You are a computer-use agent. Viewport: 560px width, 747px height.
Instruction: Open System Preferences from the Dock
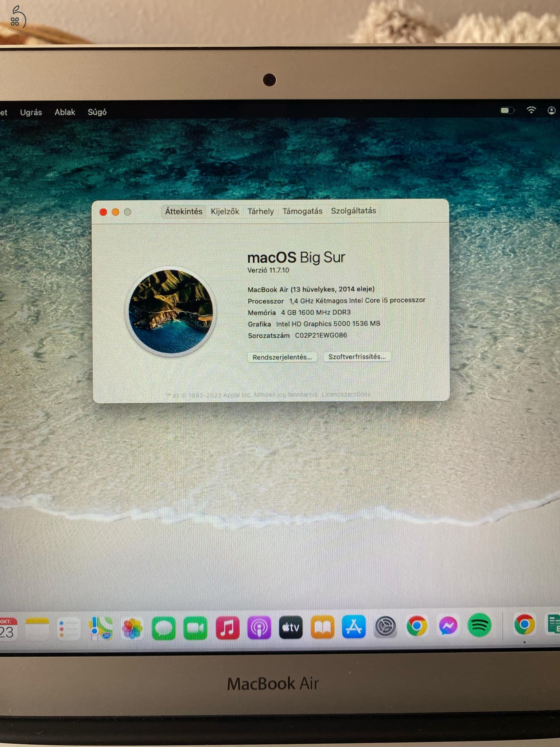point(385,627)
